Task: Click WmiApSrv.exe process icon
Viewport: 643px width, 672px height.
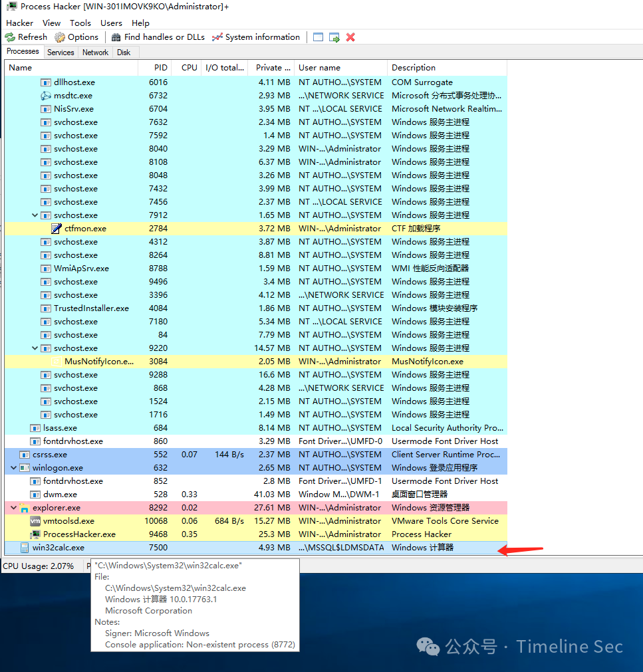Action: [46, 269]
